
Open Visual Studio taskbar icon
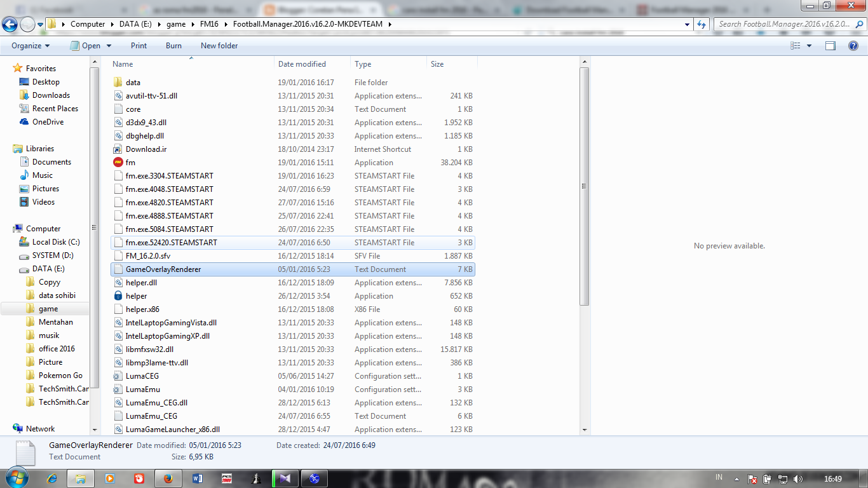tap(284, 478)
